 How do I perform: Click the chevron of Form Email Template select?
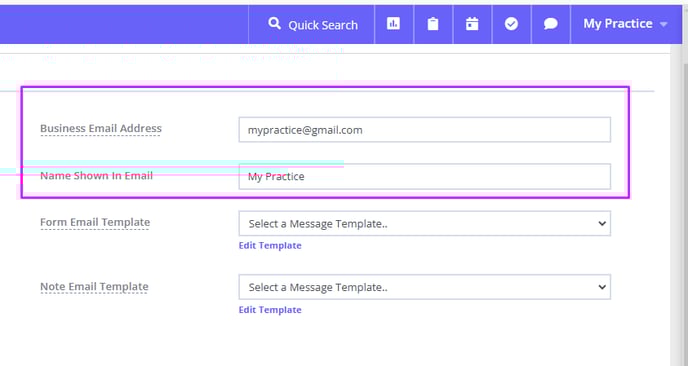click(602, 223)
